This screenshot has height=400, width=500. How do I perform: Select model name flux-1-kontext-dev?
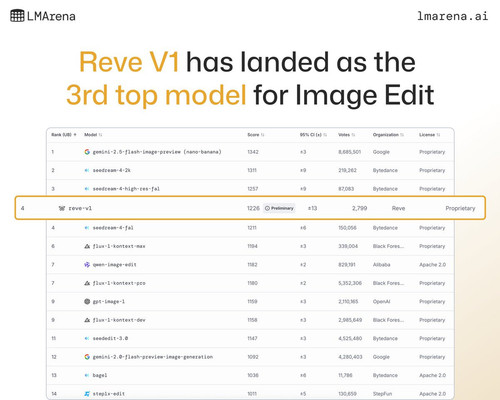tap(119, 320)
